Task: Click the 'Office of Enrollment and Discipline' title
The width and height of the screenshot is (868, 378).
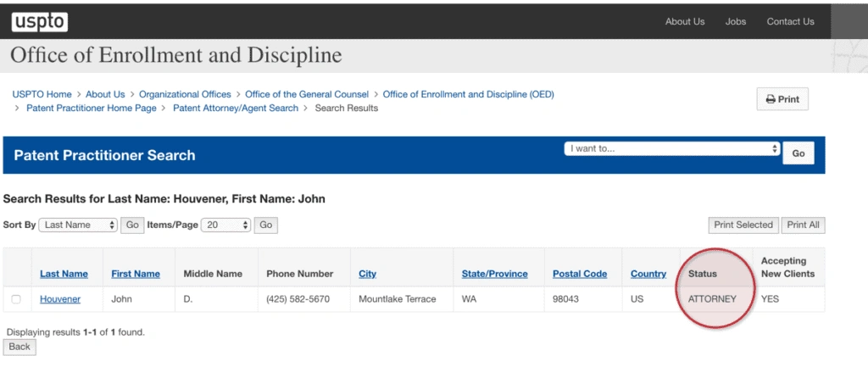Action: (x=176, y=55)
